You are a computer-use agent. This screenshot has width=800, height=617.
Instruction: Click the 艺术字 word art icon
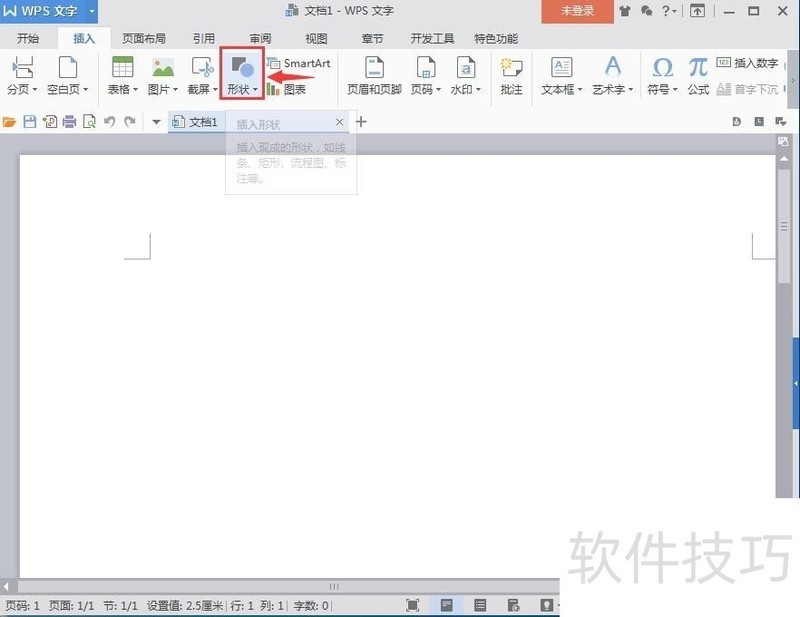[x=613, y=67]
